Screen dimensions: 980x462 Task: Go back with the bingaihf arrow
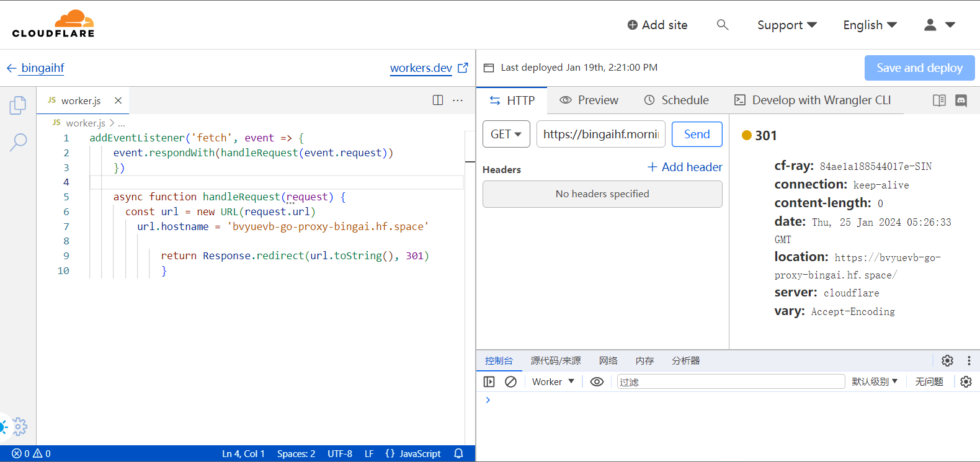(11, 68)
